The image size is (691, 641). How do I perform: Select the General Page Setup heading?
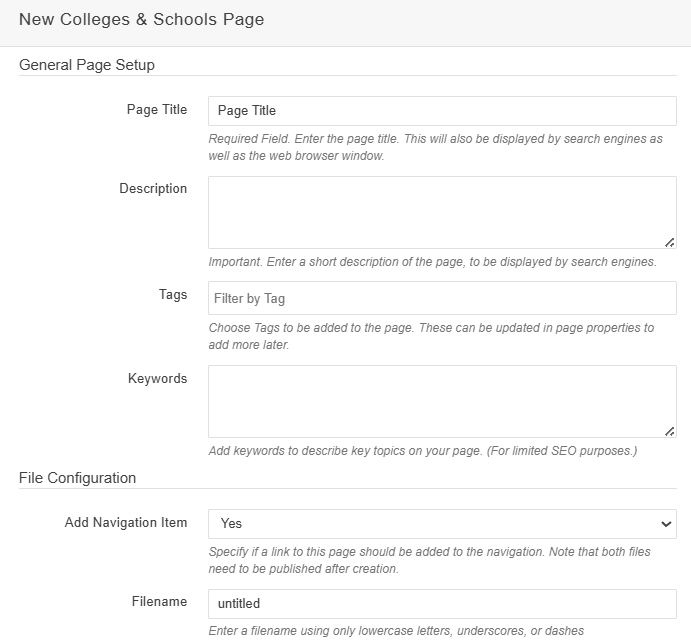pos(87,65)
